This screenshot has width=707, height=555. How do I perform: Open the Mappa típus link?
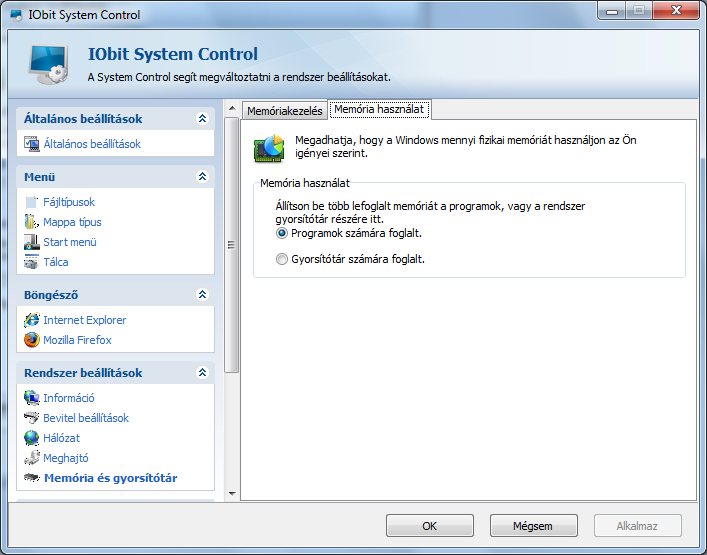[72, 222]
